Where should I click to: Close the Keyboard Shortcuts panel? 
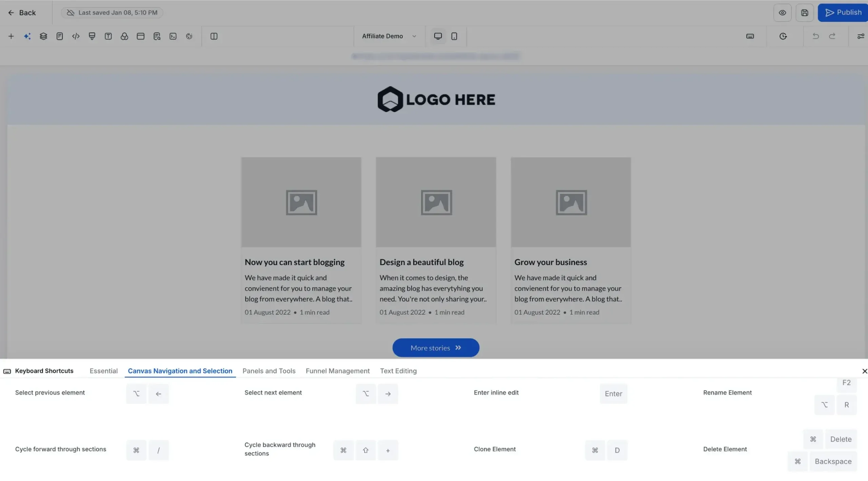pyautogui.click(x=864, y=371)
